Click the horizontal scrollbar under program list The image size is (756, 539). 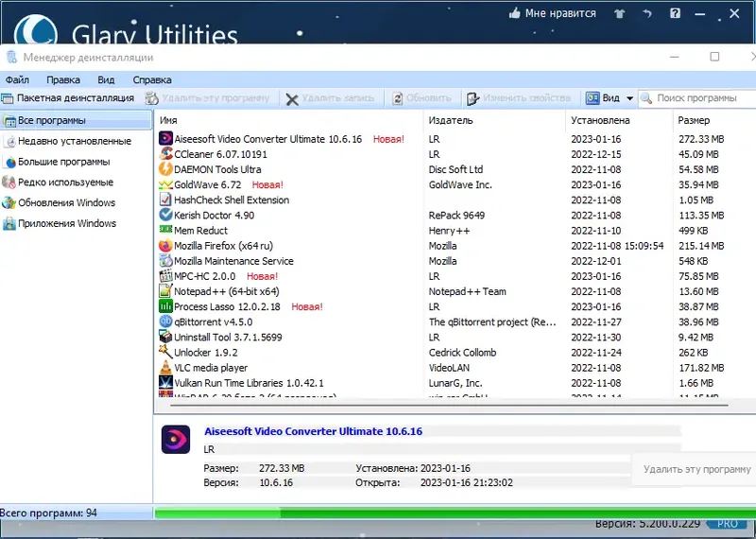coord(448,406)
